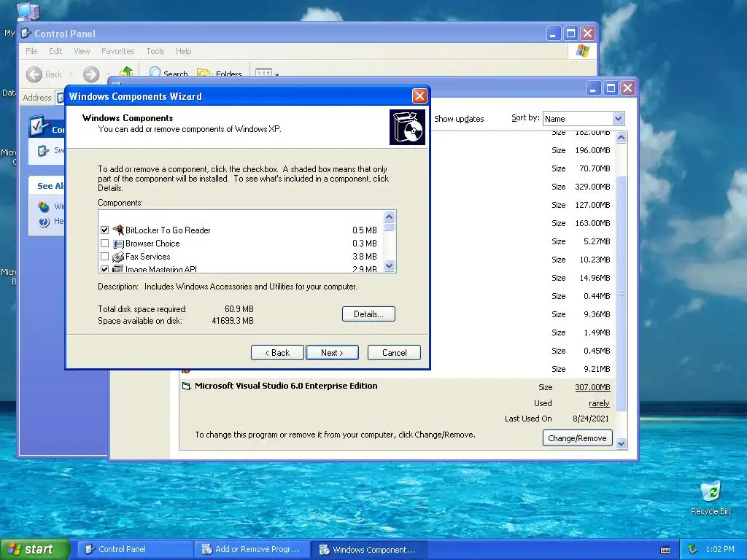
Task: Click the keyboard icon in system tray
Action: tap(665, 550)
